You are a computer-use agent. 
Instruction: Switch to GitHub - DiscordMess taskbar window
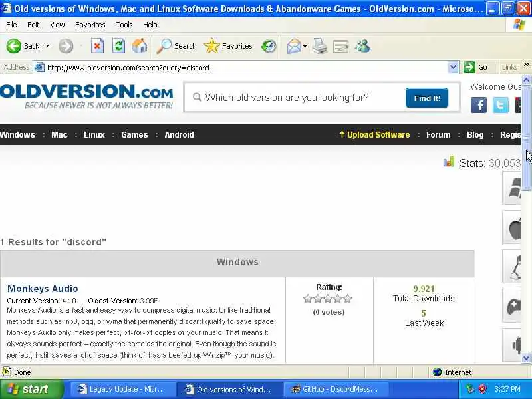[336, 389]
